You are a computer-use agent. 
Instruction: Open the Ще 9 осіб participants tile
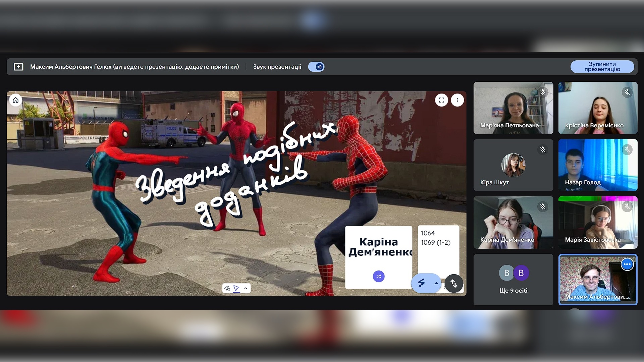click(513, 280)
